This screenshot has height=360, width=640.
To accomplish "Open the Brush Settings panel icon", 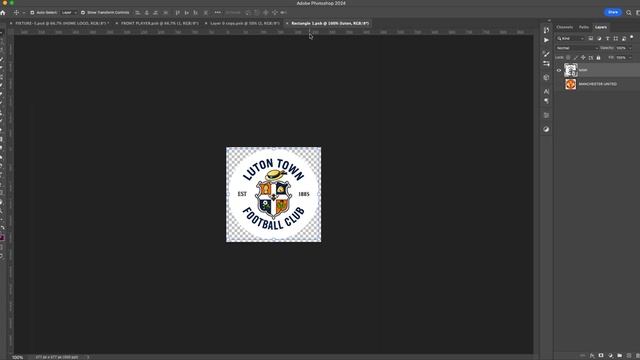I will (546, 53).
